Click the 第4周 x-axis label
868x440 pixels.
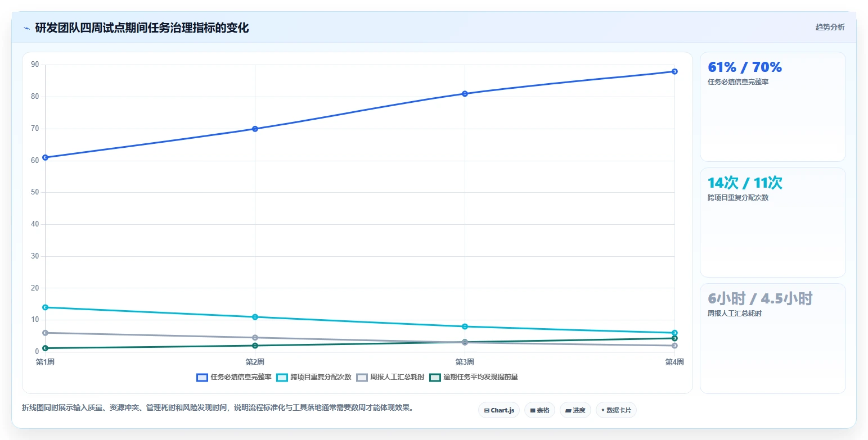[674, 362]
